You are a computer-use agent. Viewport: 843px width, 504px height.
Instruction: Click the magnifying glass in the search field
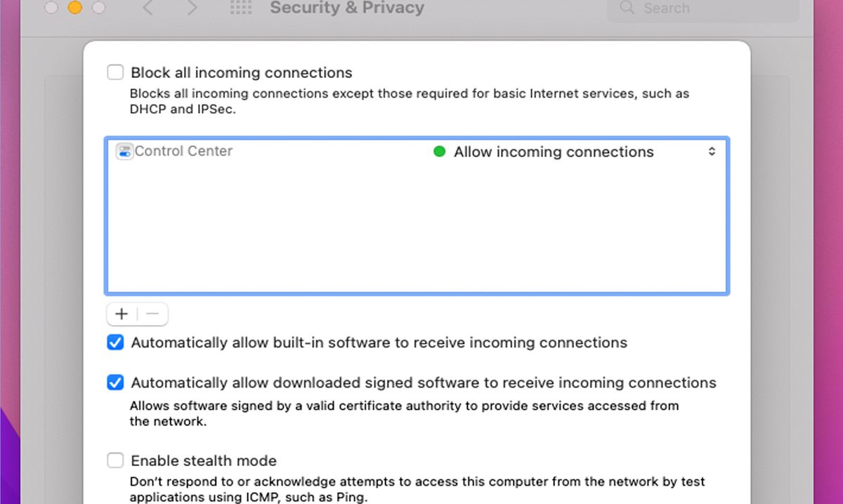(x=625, y=8)
